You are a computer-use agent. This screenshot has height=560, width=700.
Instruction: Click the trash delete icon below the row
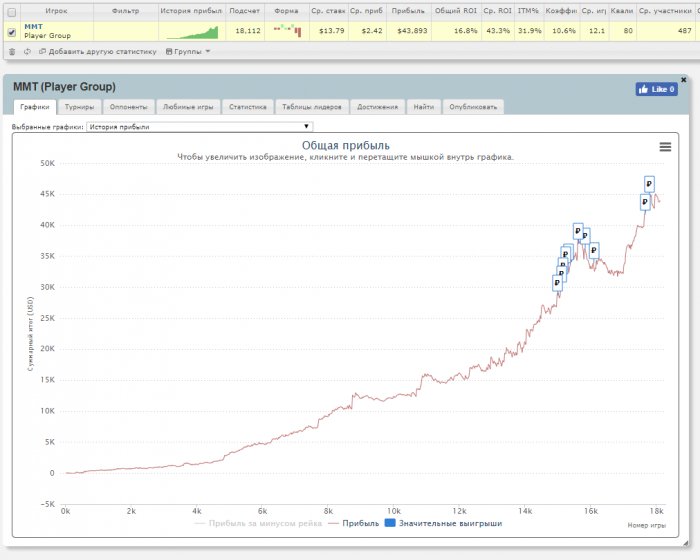(11, 50)
